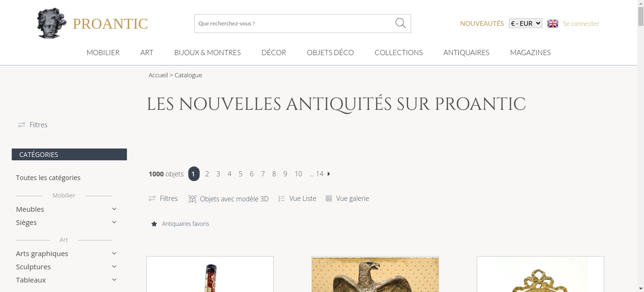This screenshot has height=292, width=644.
Task: Click the 3D model cube icon
Action: pyautogui.click(x=192, y=199)
